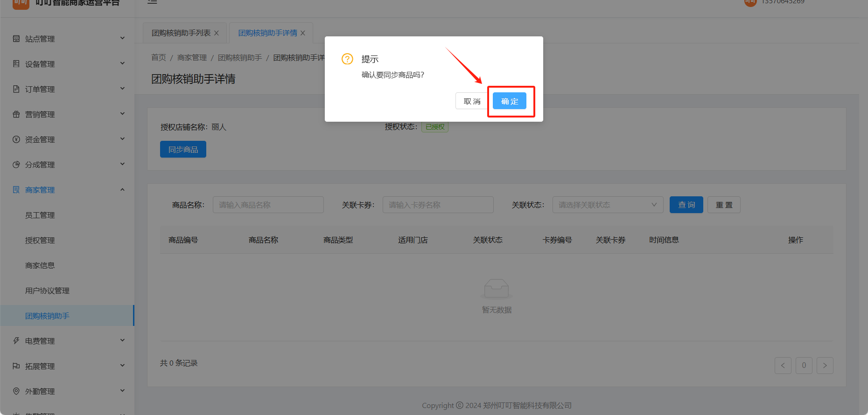The height and width of the screenshot is (415, 868).
Task: Close the 团购核销助手详情 tab
Action: click(x=303, y=33)
